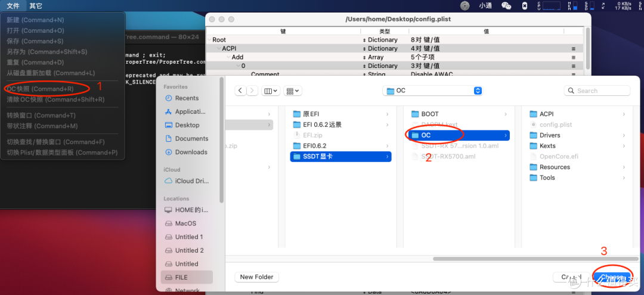Select the SSDT显卡 folder row
Image resolution: width=644 pixels, height=295 pixels.
tap(340, 156)
